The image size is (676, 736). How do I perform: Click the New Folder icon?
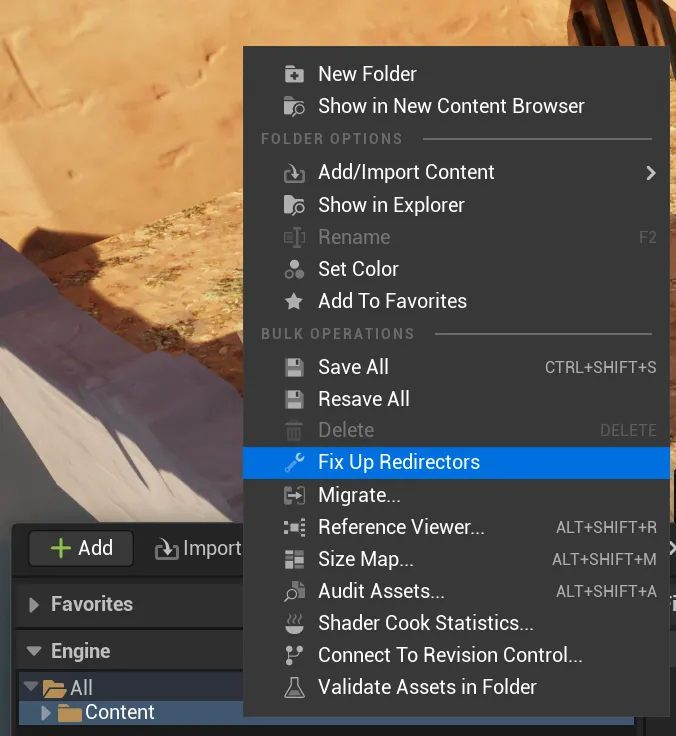click(294, 74)
